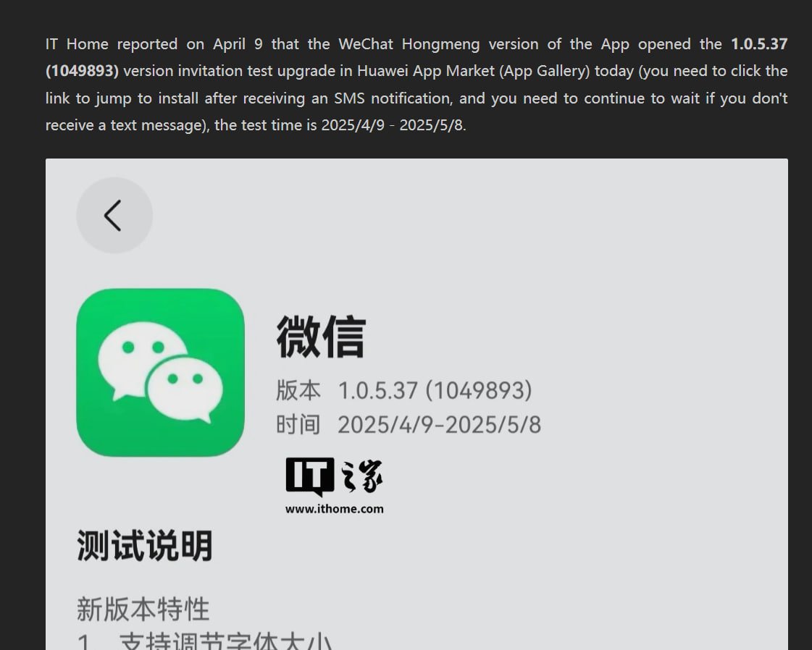Click the 版本 label
This screenshot has width=812, height=650.
click(x=298, y=390)
